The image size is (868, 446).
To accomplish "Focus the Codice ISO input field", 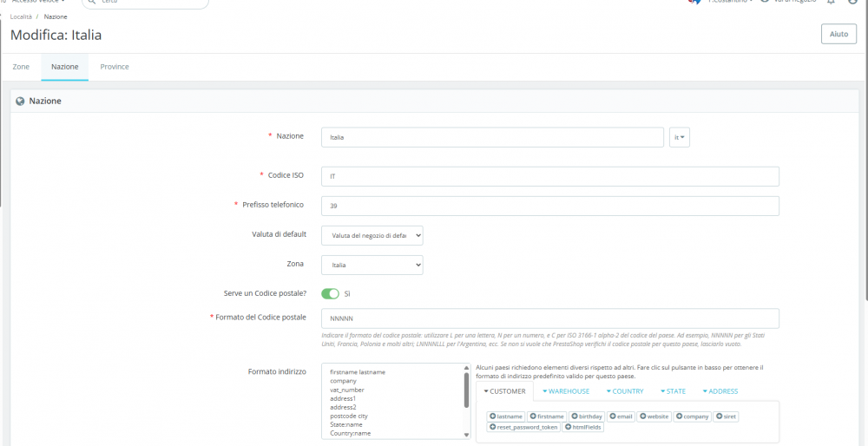I will [550, 176].
